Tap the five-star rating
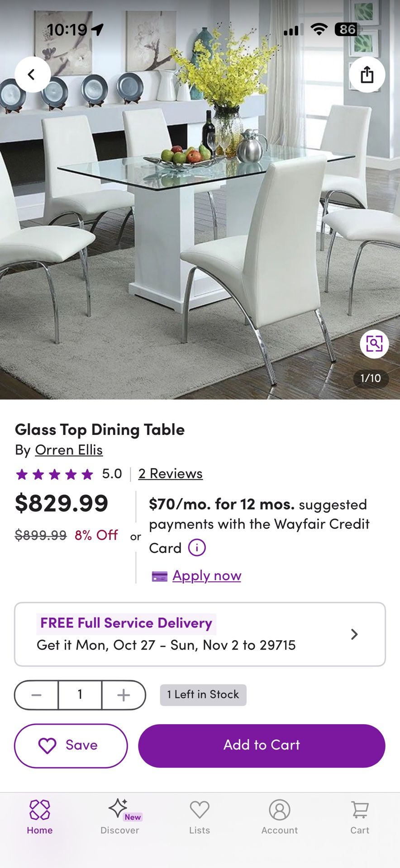400x868 pixels. (54, 474)
